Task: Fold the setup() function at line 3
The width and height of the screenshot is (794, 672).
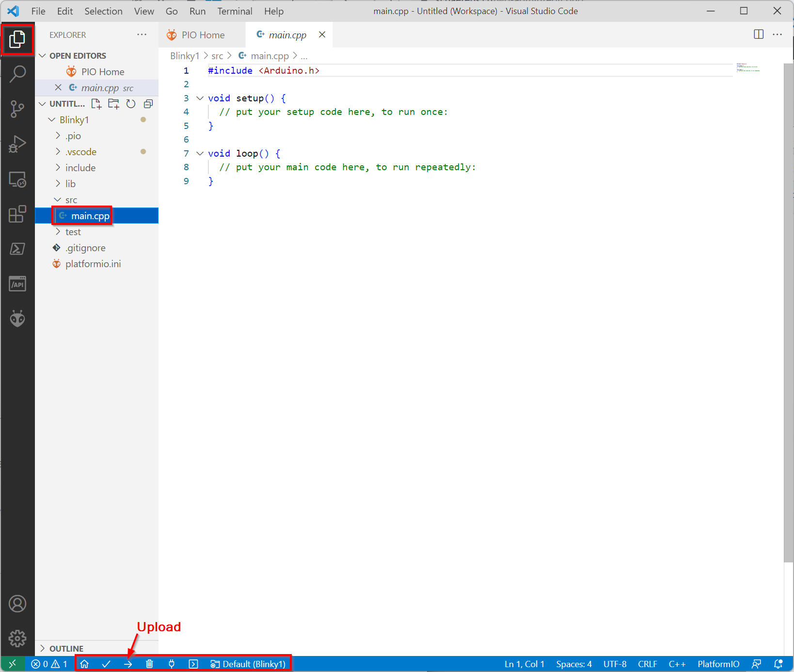Action: [x=200, y=98]
